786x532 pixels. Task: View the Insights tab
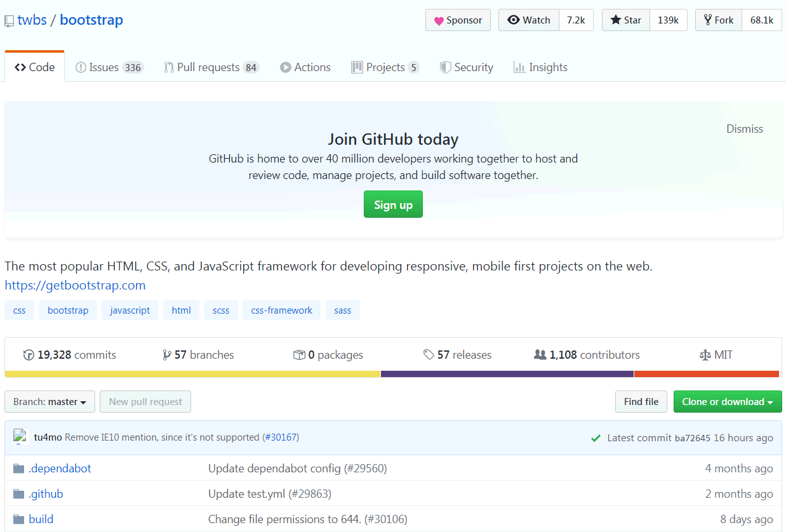click(540, 67)
